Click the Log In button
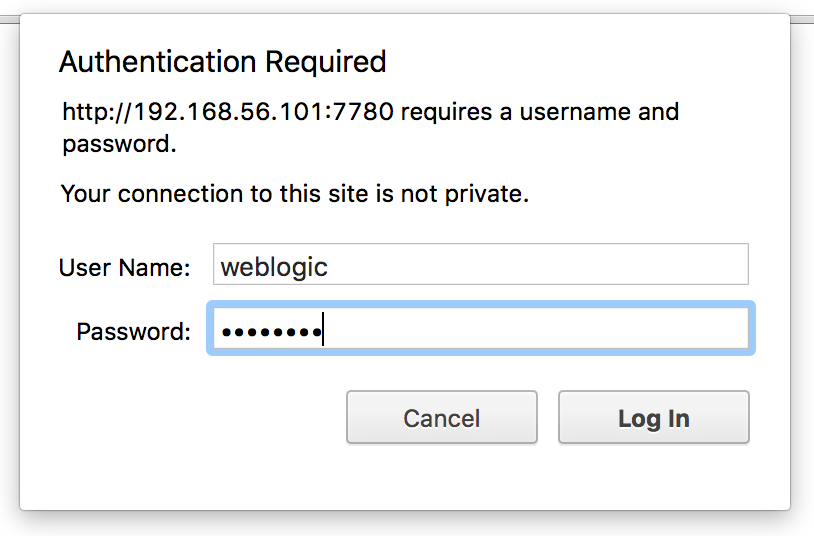This screenshot has height=536, width=814. (653, 417)
